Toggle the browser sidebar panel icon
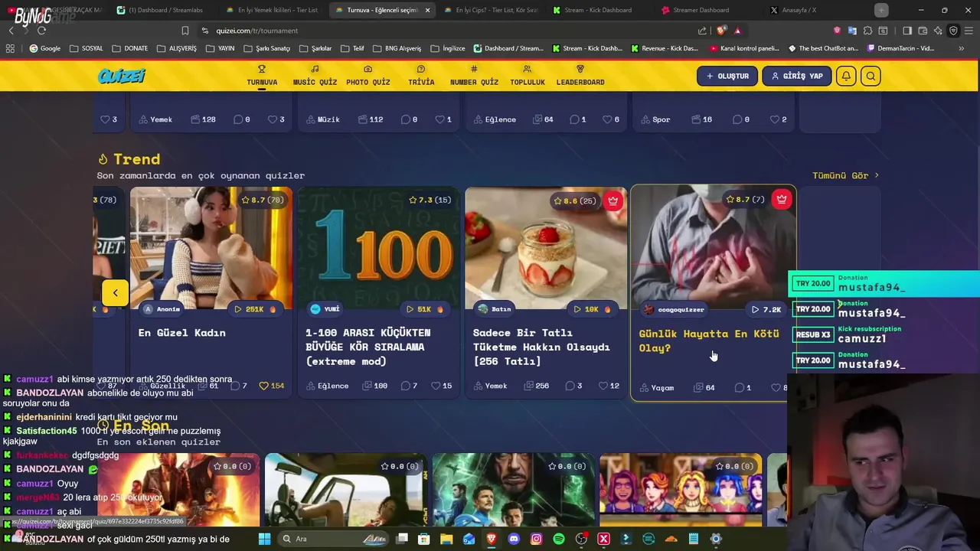Viewport: 980px width, 551px height. coord(907,31)
